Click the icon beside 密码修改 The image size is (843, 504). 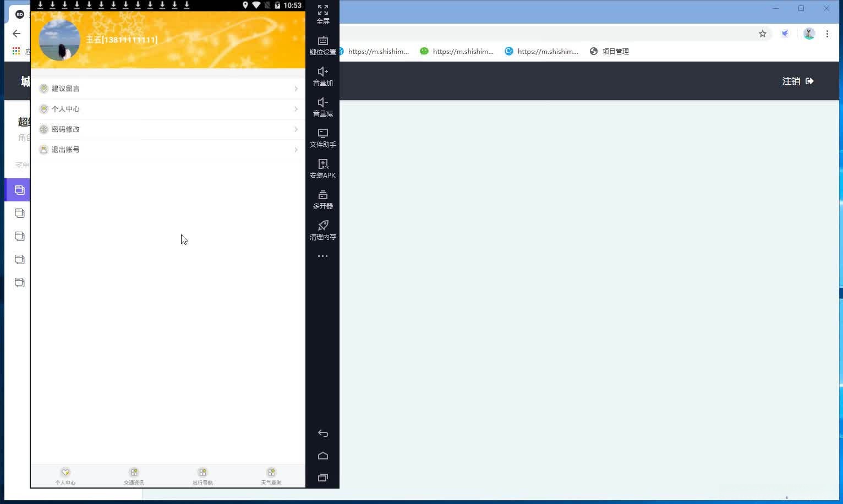pos(44,129)
